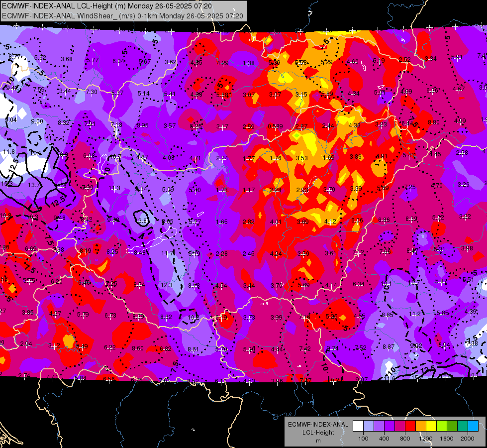Click the 3.22 grid point value
This screenshot has height=448, width=487.
pos(465,217)
